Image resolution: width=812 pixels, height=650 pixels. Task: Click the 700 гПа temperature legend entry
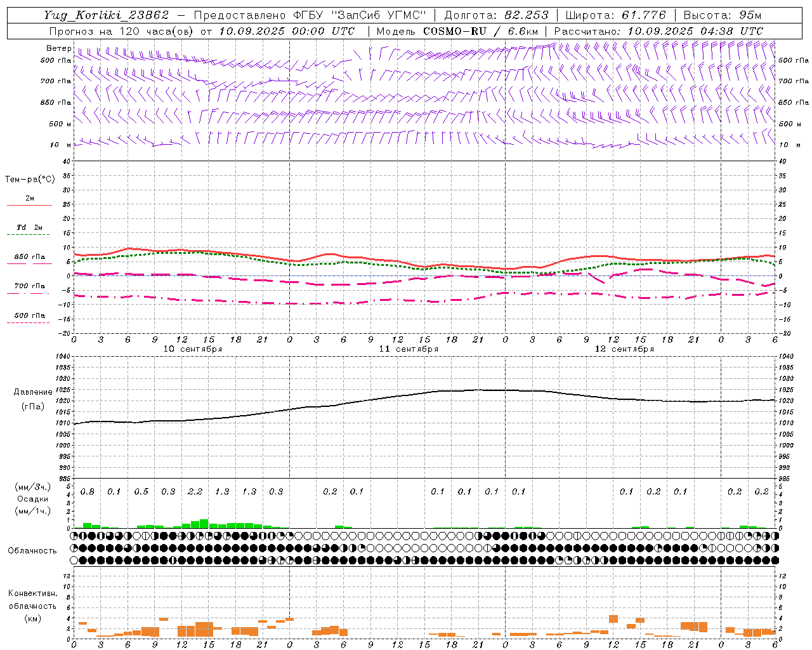tap(29, 286)
